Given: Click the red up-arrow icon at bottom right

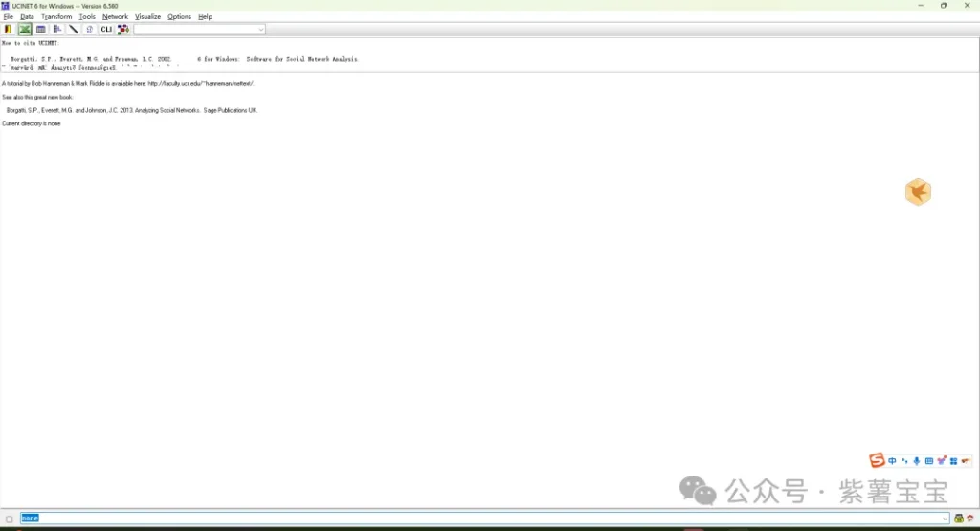Looking at the screenshot, I should [x=970, y=519].
